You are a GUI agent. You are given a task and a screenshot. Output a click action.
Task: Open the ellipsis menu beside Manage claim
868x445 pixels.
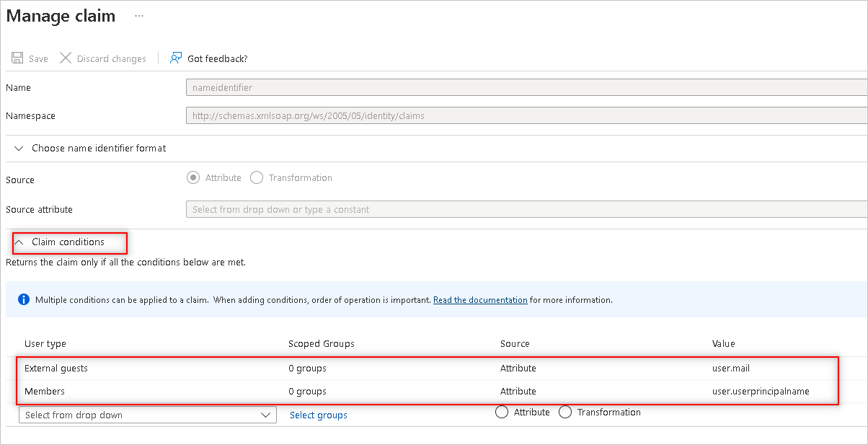point(139,16)
